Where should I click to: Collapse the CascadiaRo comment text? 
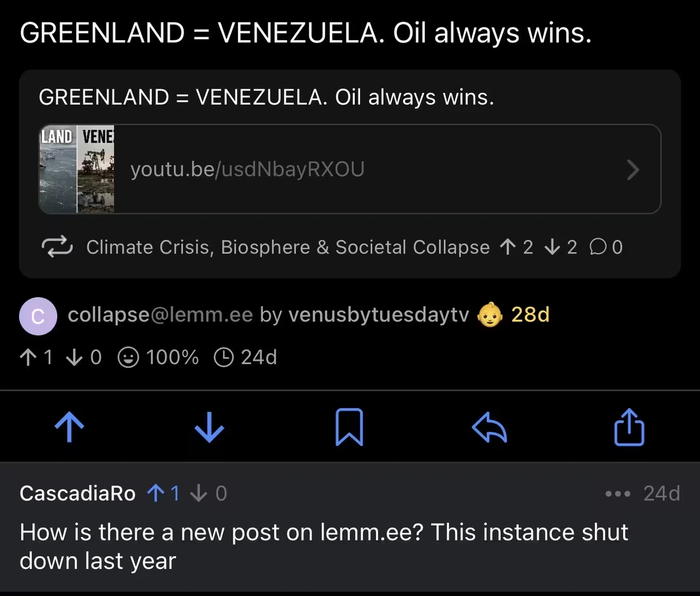(324, 546)
